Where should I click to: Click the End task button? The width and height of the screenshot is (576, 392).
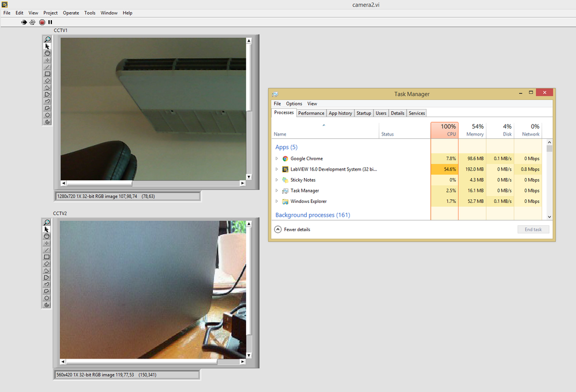[x=533, y=229]
